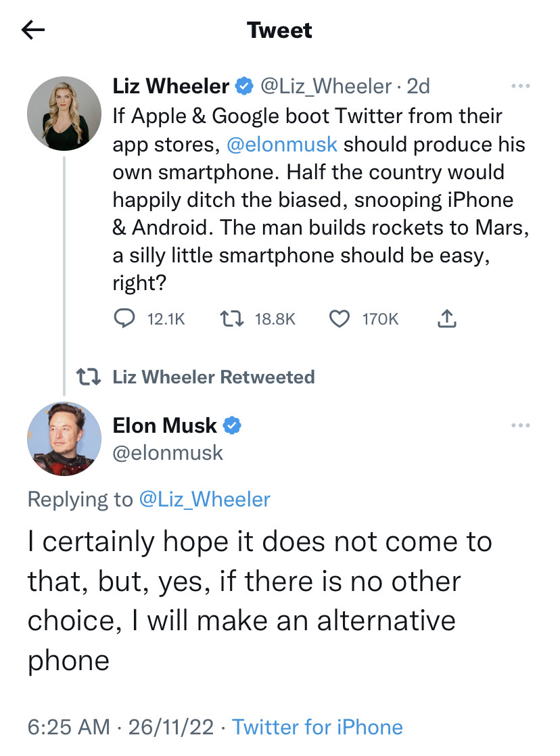This screenshot has height=756, width=560.
Task: Open @Liz_Wheeler link in Replying to
Action: pyautogui.click(x=204, y=499)
